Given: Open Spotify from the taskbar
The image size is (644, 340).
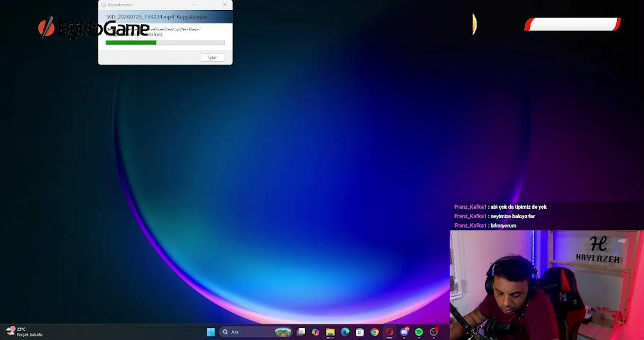Looking at the screenshot, I should (419, 332).
